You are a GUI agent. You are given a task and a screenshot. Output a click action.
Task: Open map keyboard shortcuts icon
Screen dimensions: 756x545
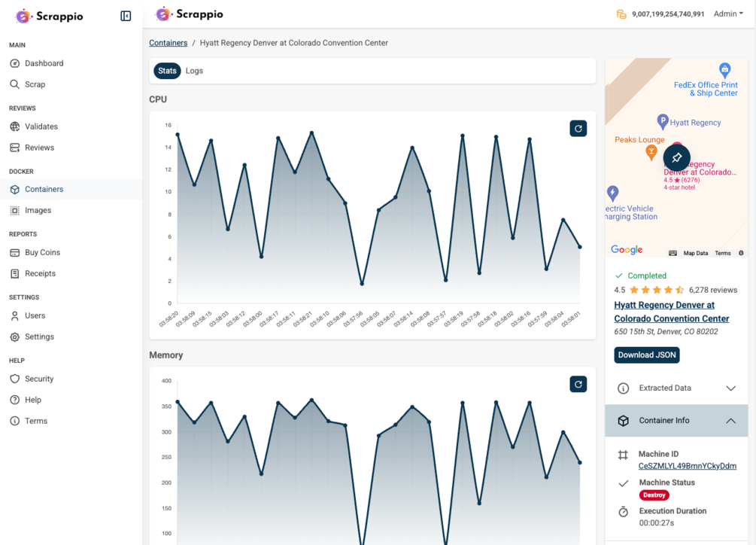673,253
